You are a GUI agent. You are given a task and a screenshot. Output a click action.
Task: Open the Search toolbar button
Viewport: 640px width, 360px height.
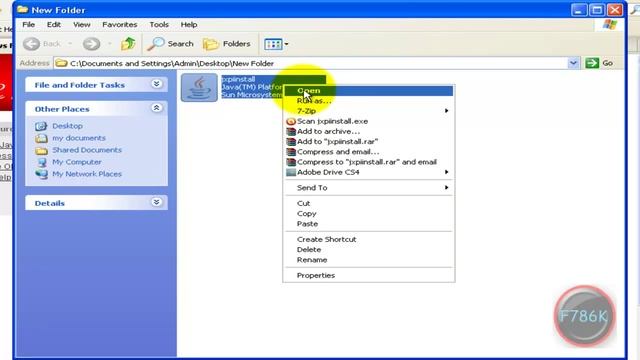pyautogui.click(x=170, y=44)
